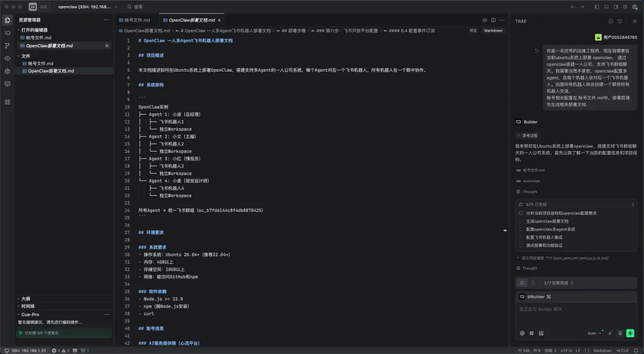This screenshot has height=354, width=644.
Task: Close the TRAE chat panel
Action: (x=634, y=21)
